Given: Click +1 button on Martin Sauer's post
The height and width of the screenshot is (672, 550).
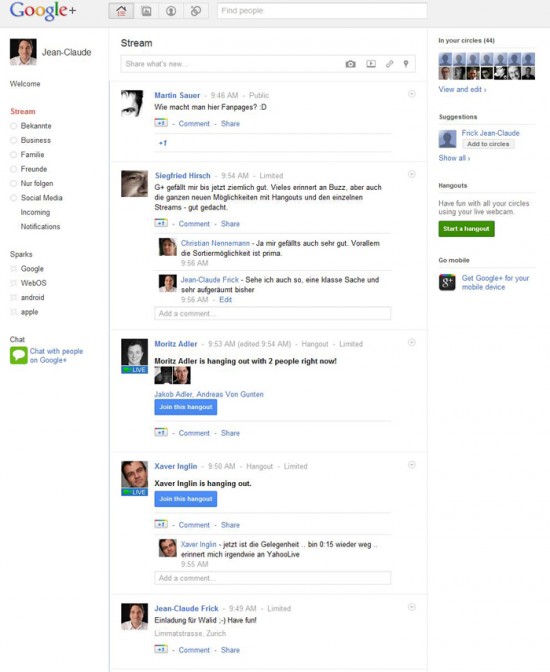Looking at the screenshot, I should coord(161,123).
